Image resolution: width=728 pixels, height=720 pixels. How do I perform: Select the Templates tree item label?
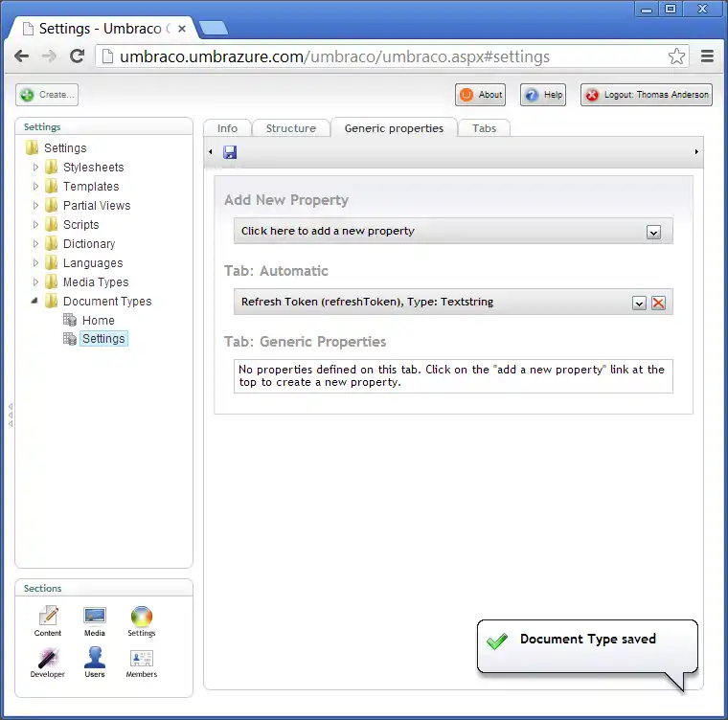click(x=91, y=186)
